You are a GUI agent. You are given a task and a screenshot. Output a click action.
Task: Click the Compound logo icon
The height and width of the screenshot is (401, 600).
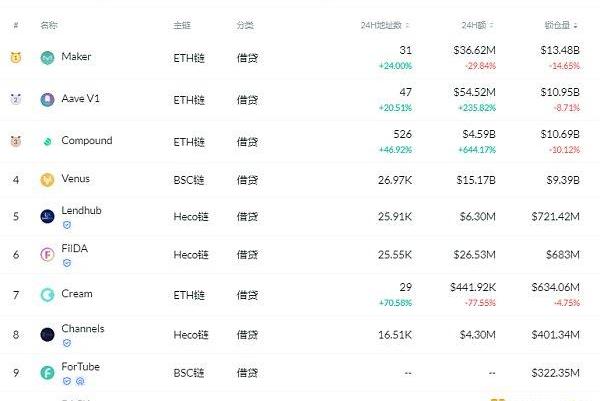[47, 142]
